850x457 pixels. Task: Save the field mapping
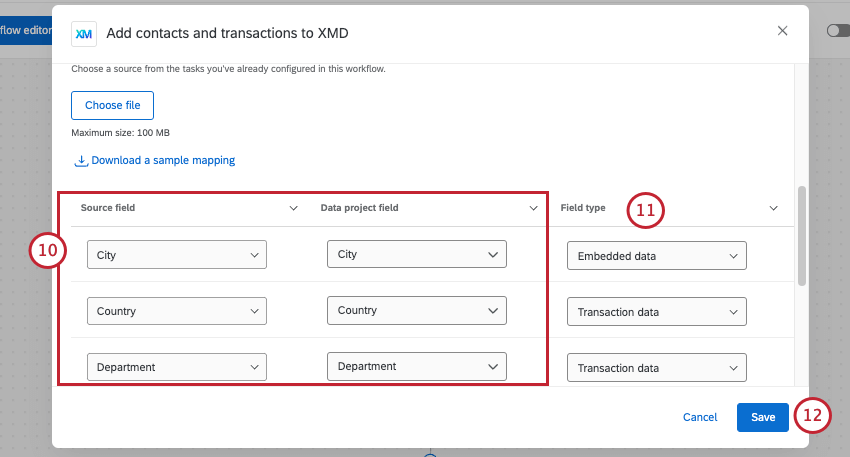tap(763, 417)
